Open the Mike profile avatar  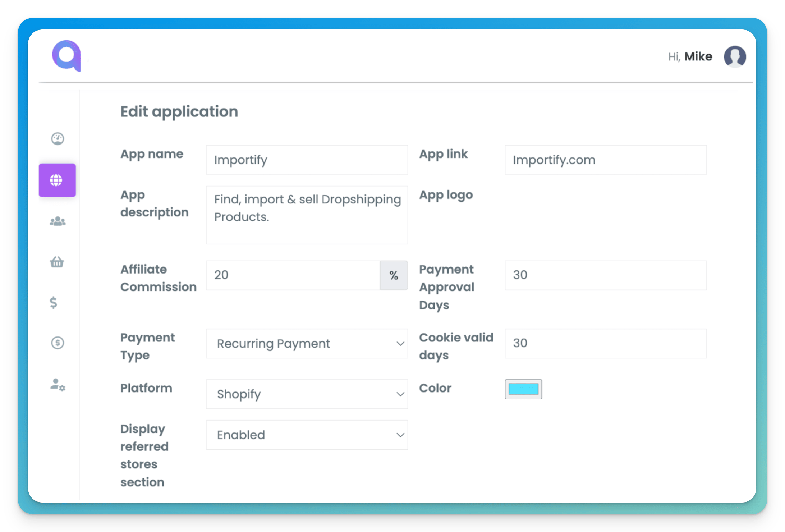point(735,56)
